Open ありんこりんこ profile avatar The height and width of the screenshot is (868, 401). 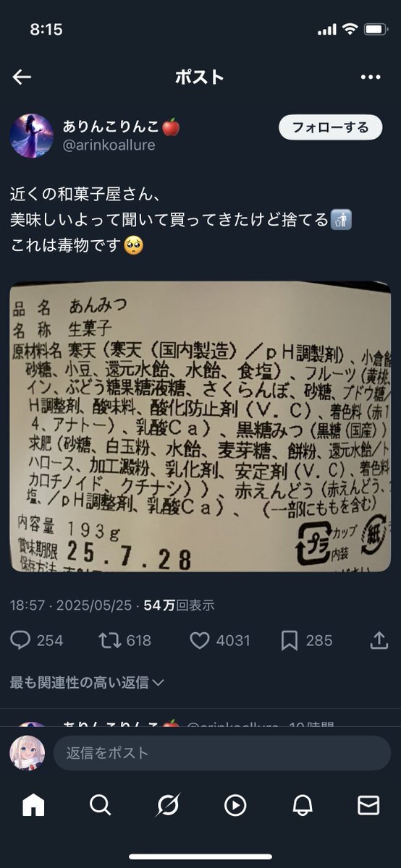(32, 135)
